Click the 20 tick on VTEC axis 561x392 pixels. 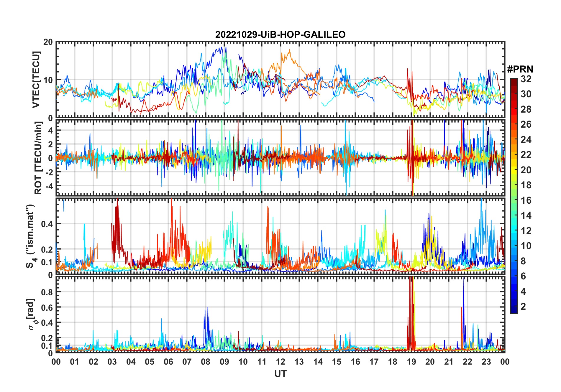click(48, 42)
